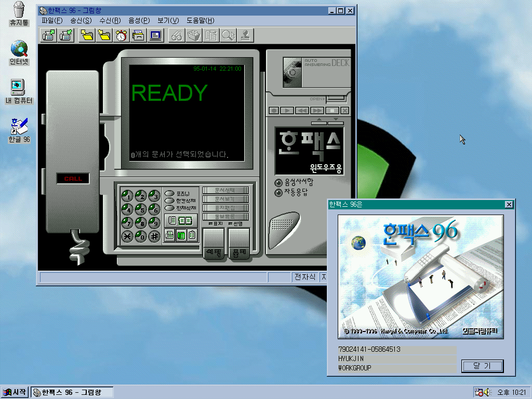Click the oval 전체삭제 button

pos(169,208)
